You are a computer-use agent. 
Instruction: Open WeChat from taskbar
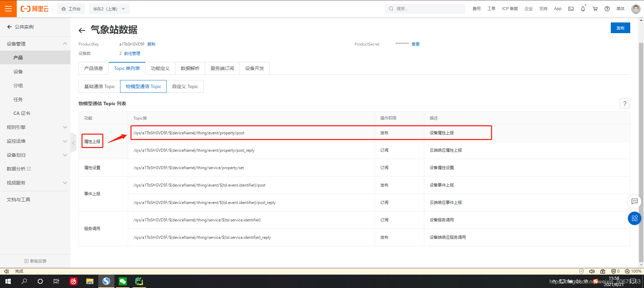[x=123, y=281]
